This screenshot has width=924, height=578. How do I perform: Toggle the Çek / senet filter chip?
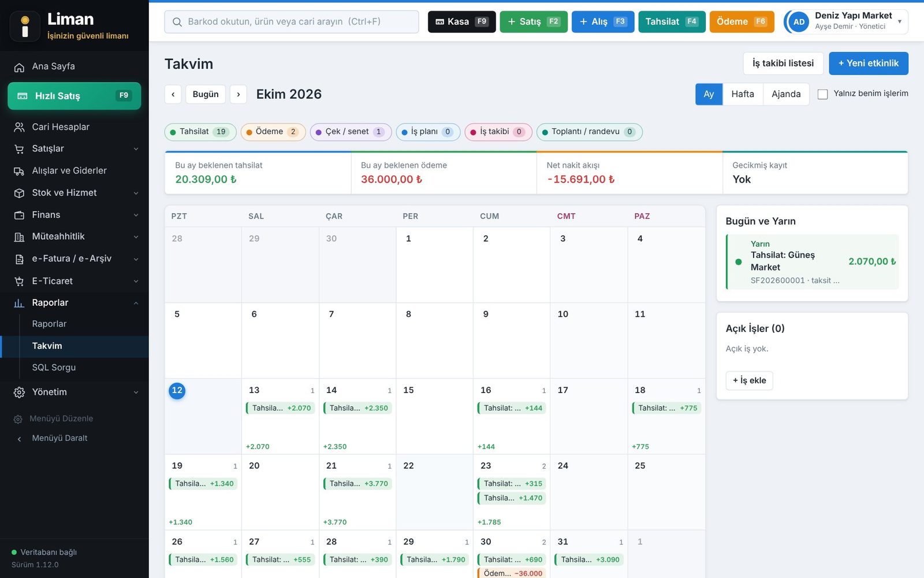(x=351, y=132)
